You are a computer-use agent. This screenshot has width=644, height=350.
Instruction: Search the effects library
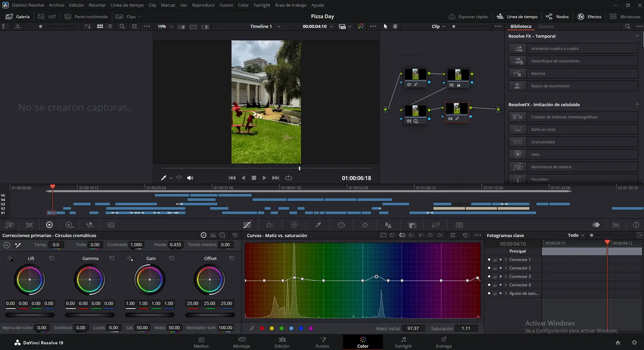627,26
